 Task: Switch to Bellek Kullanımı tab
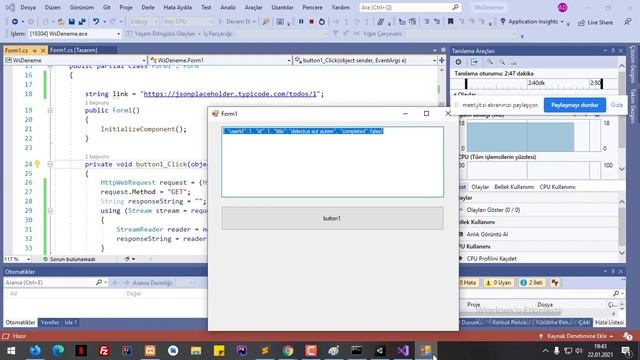tap(514, 187)
